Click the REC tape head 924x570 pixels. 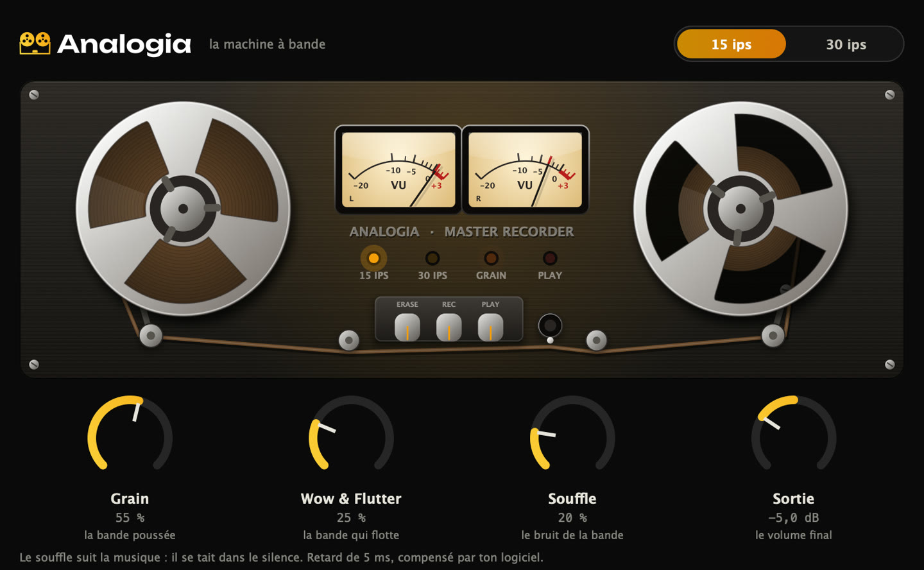coord(449,327)
